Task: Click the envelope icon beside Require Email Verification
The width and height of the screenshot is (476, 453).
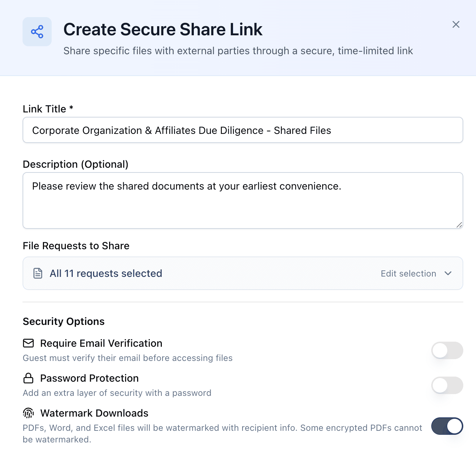Action: pyautogui.click(x=28, y=343)
